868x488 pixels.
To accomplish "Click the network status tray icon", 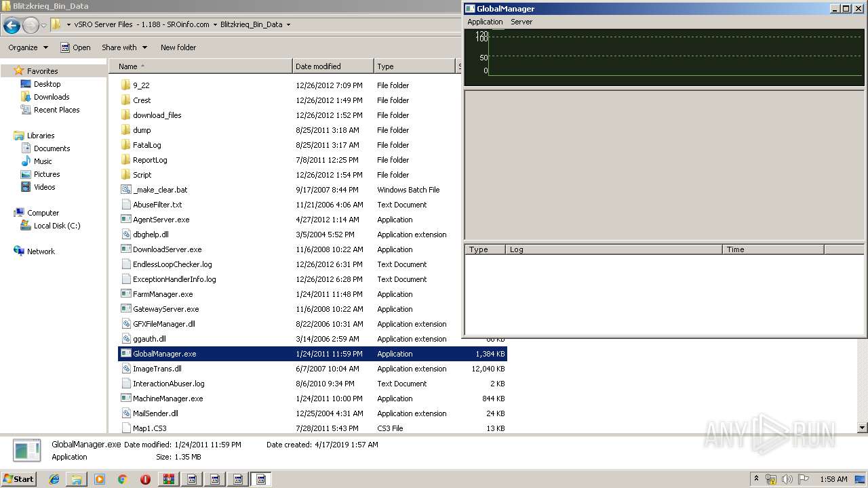I will pos(771,479).
